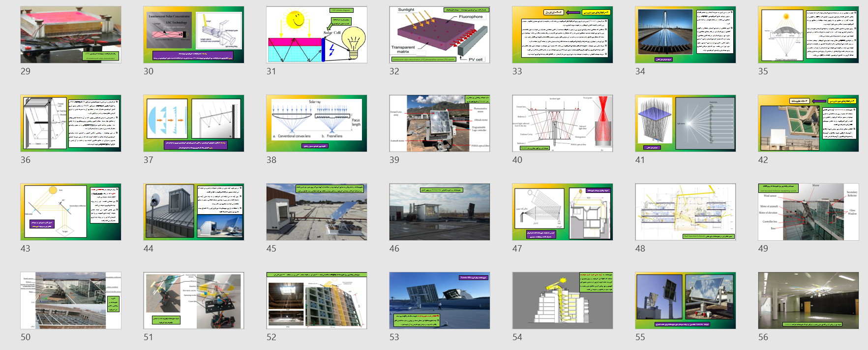Pick slide 35 Fresnel lens concentrator thumbnail
This screenshot has width=868, height=350.
(x=808, y=34)
